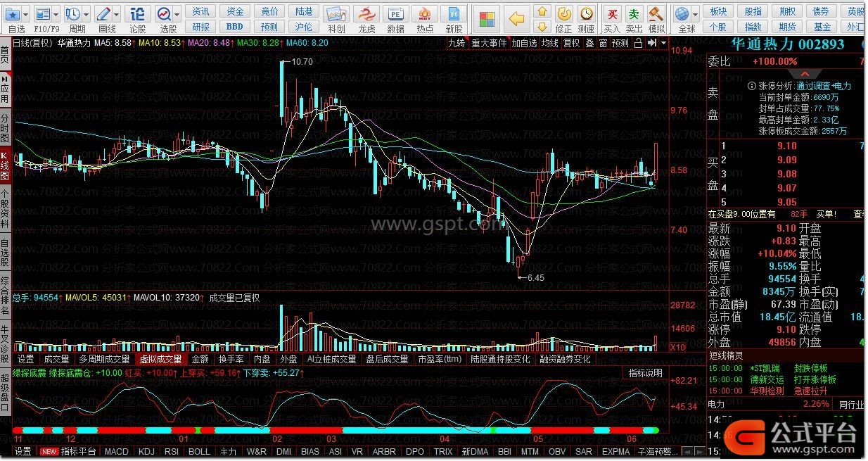Open the 模拟 simulated trading gavel icon
Viewport: 868px width, 461px height.
point(656,14)
